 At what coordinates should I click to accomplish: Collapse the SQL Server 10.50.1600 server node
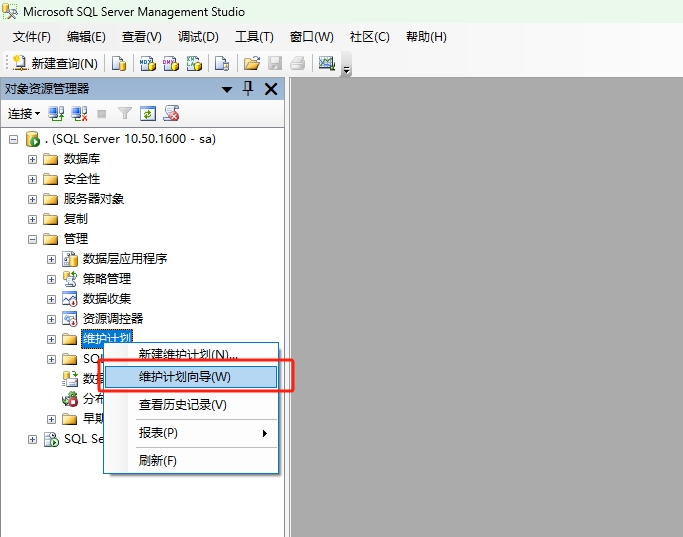click(x=14, y=139)
